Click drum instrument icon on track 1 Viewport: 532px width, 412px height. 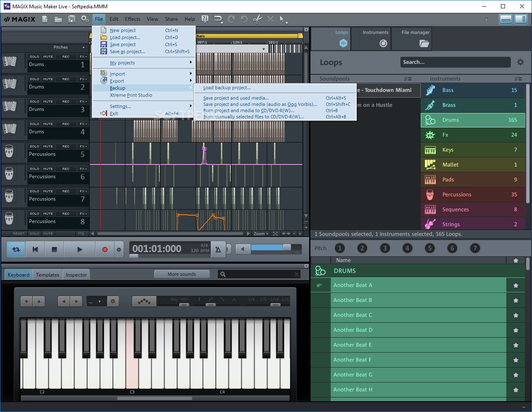click(x=10, y=62)
